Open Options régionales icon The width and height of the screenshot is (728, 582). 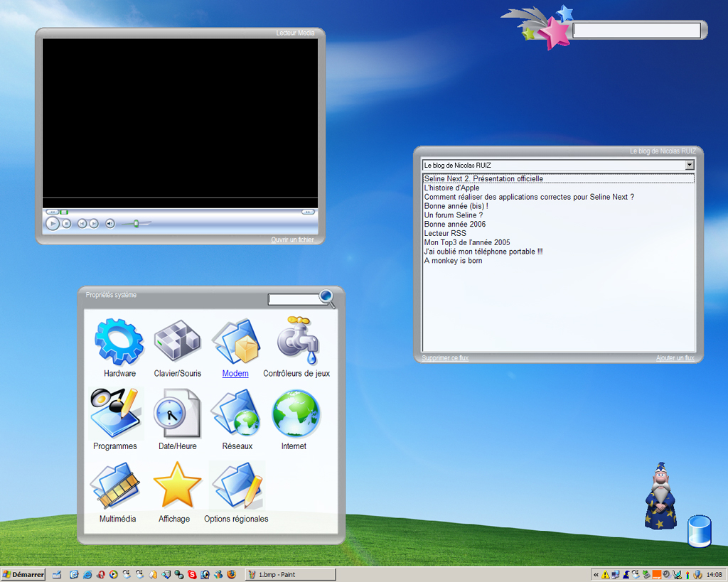pyautogui.click(x=237, y=486)
